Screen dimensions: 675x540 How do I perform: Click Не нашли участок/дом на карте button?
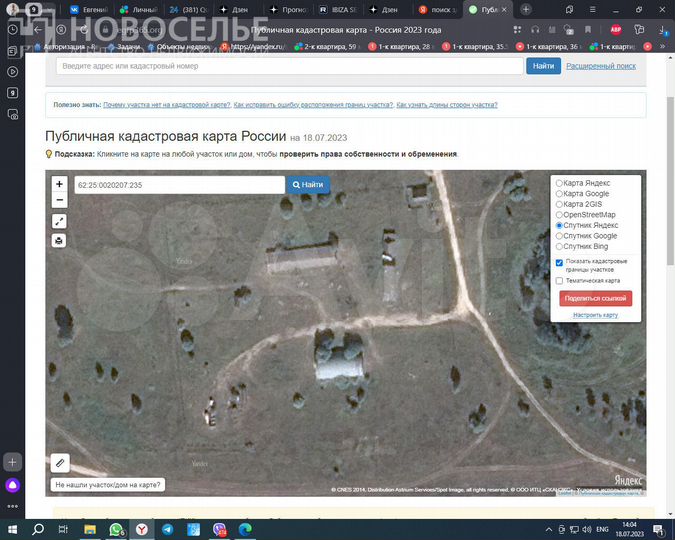click(x=108, y=485)
